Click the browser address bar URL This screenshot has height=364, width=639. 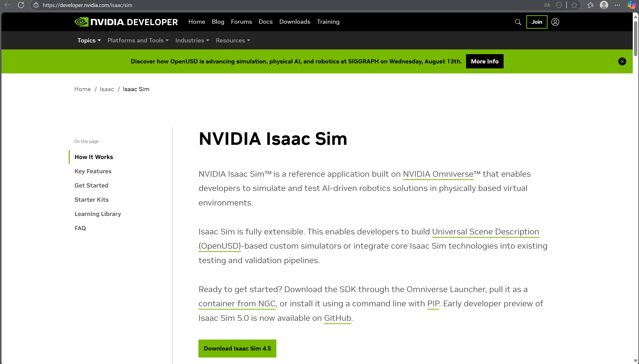(x=87, y=5)
